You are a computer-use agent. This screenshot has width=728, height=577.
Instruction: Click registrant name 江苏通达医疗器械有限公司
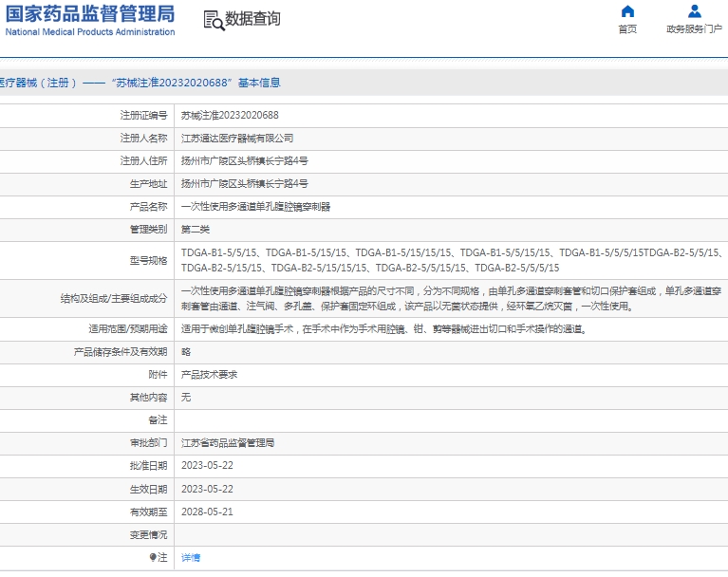click(x=237, y=139)
